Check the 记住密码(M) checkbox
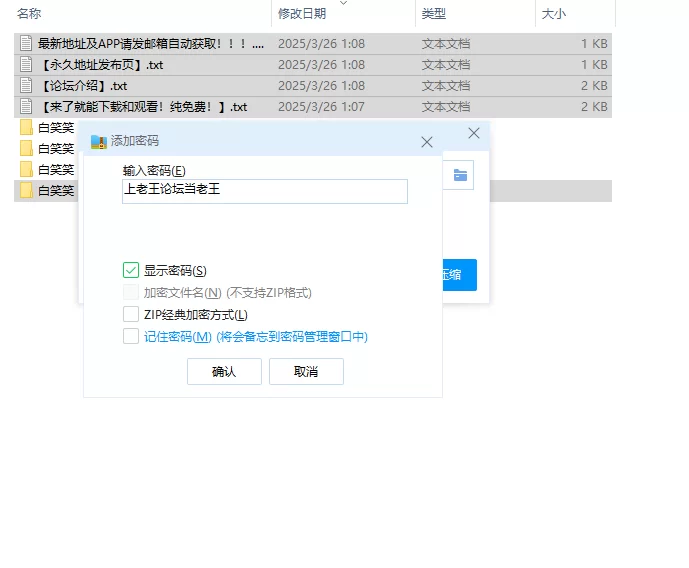This screenshot has height=568, width=689. pyautogui.click(x=131, y=336)
